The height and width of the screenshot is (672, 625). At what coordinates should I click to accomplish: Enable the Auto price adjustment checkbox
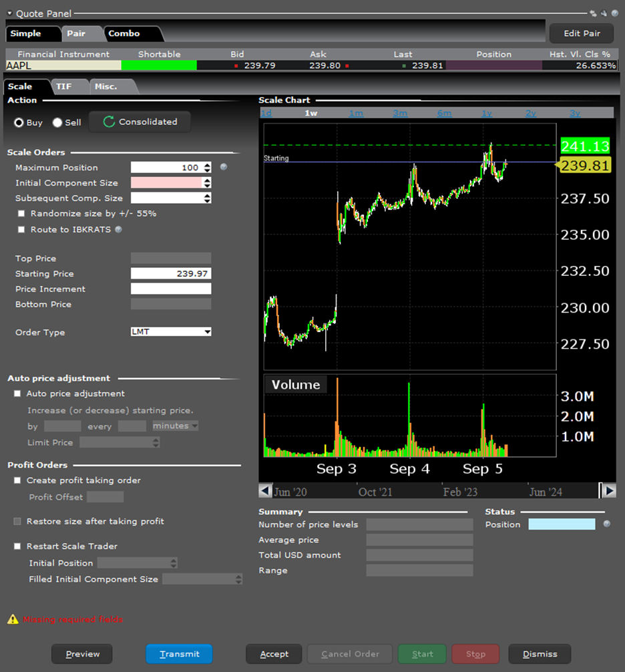coord(17,394)
